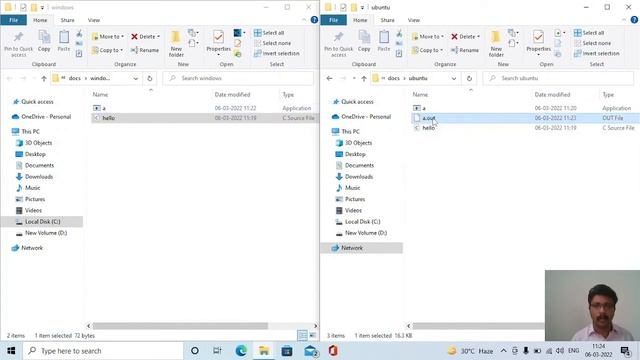Sort by Type column in windows window

[288, 94]
